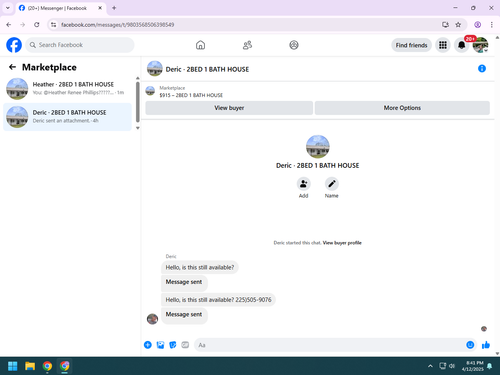The width and height of the screenshot is (500, 375).
Task: Go back with the Marketplace arrow
Action: [12, 67]
